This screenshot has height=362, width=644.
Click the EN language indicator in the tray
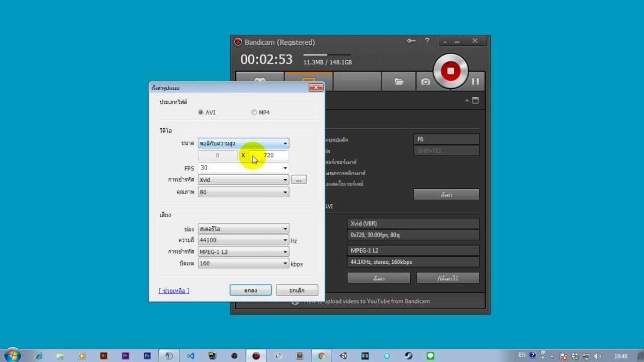[x=522, y=355]
